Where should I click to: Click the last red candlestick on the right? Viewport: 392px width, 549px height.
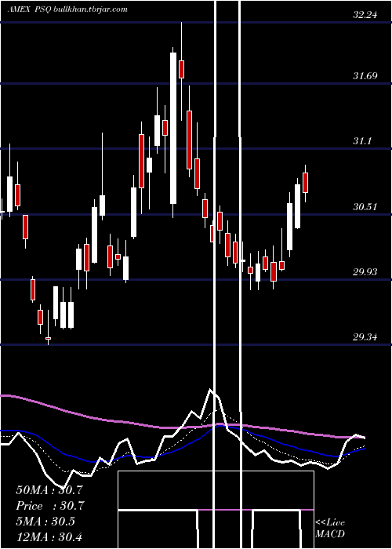tap(306, 183)
